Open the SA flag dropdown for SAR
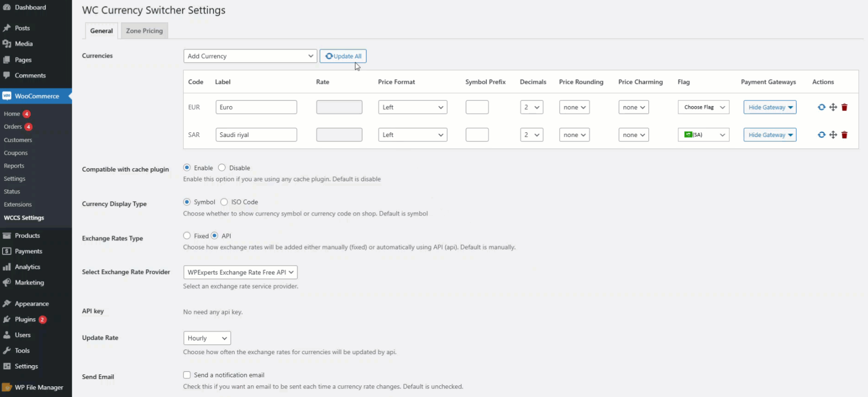Screen dimensions: 868x397 click(703, 135)
